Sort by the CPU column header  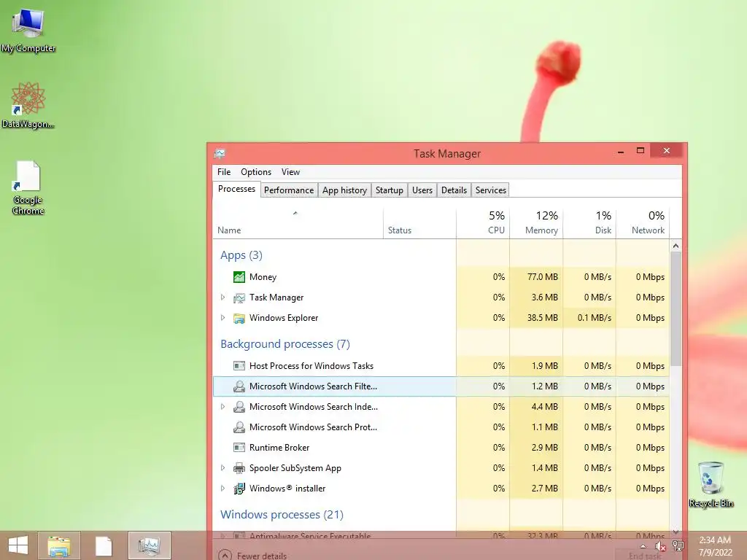(x=483, y=223)
